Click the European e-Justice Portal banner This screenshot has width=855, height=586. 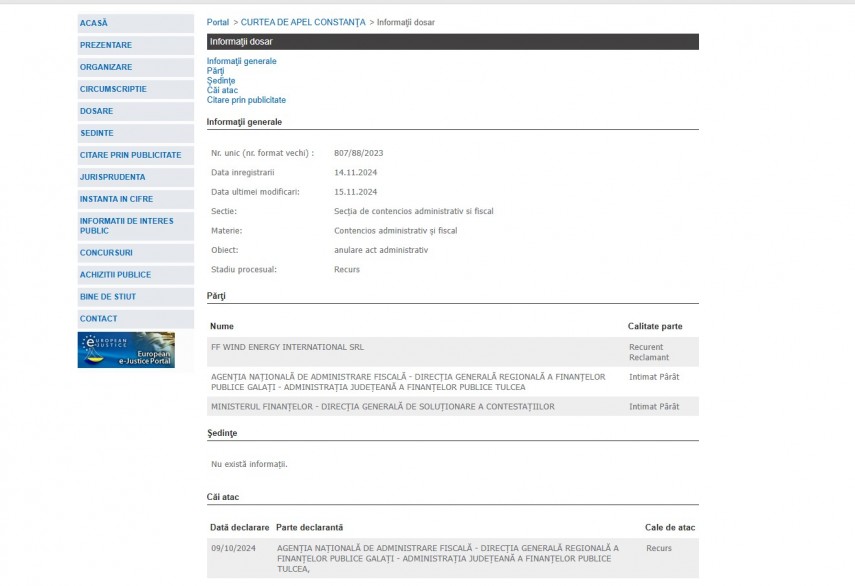pos(126,350)
